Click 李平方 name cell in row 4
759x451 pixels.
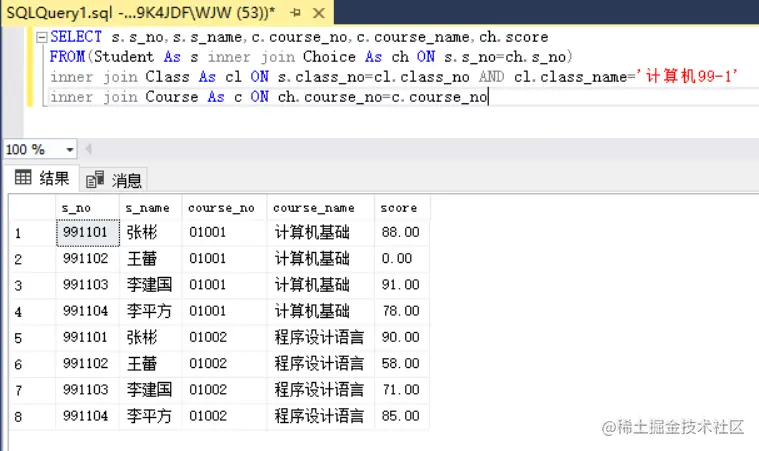[151, 311]
